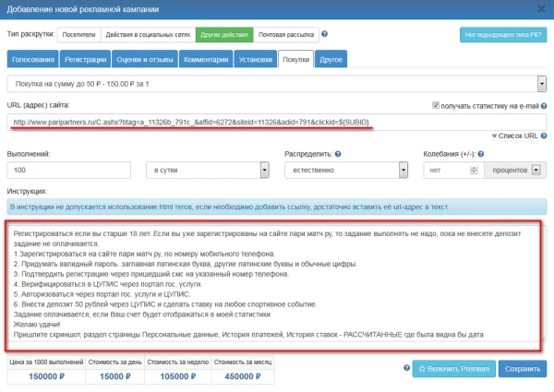The height and width of the screenshot is (392, 554).
Task: Click help icon beside e-mail statistics option
Action: (544, 105)
